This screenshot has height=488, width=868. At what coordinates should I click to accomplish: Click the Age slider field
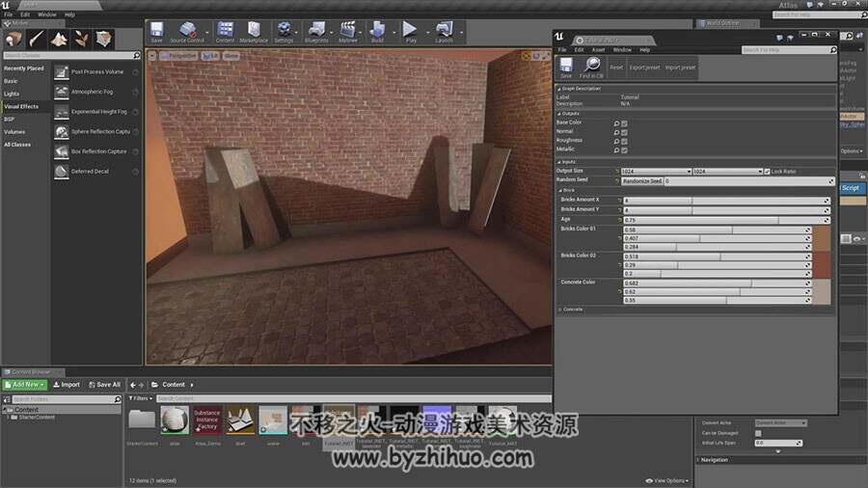[726, 220]
